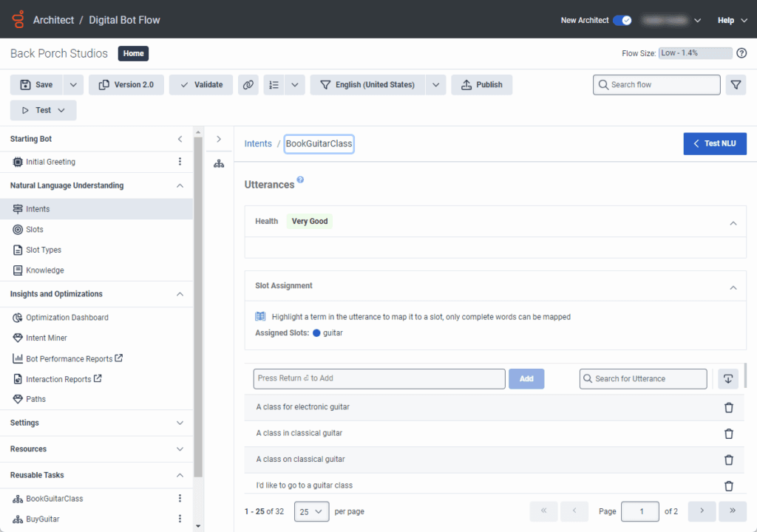Toggle the New Architect switch
The width and height of the screenshot is (757, 532).
pos(622,20)
